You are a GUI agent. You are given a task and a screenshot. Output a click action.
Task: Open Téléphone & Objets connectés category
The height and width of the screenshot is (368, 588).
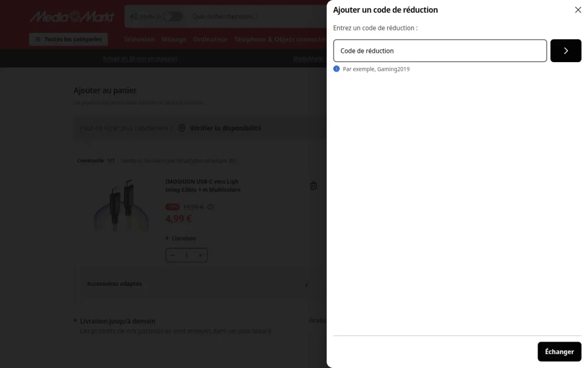280,40
